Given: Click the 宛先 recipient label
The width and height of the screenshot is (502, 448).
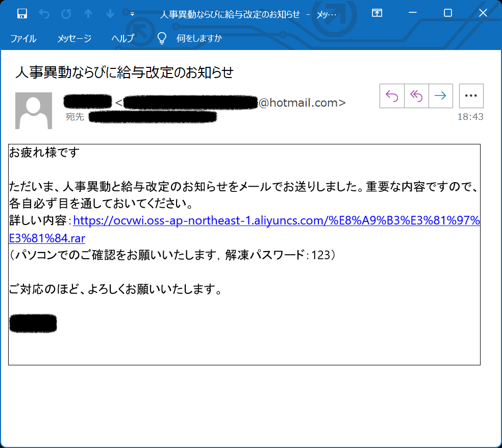Looking at the screenshot, I should 74,116.
